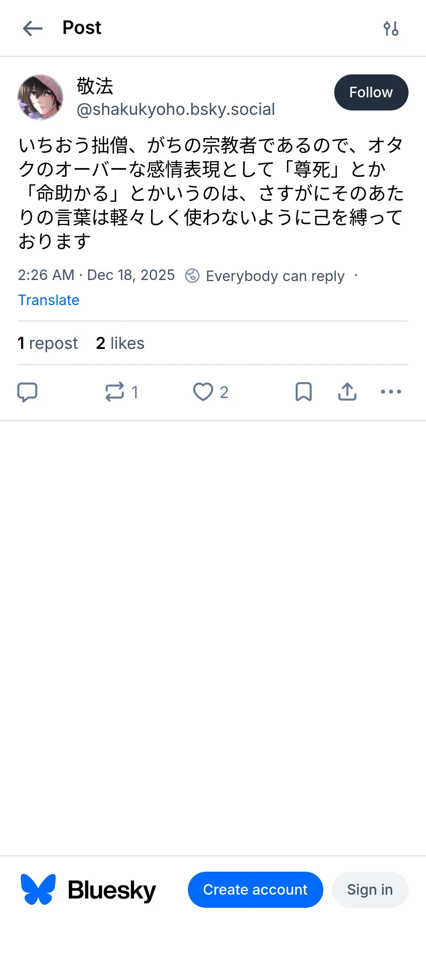Follow the 敬法 account
This screenshot has width=426, height=980.
tap(371, 93)
